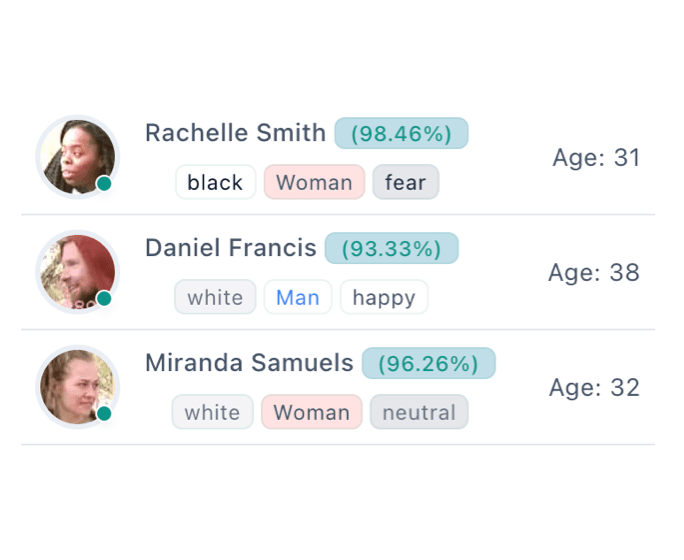Open the avatar beside Daniel Francis
This screenshot has width=684, height=560.
coord(77,272)
